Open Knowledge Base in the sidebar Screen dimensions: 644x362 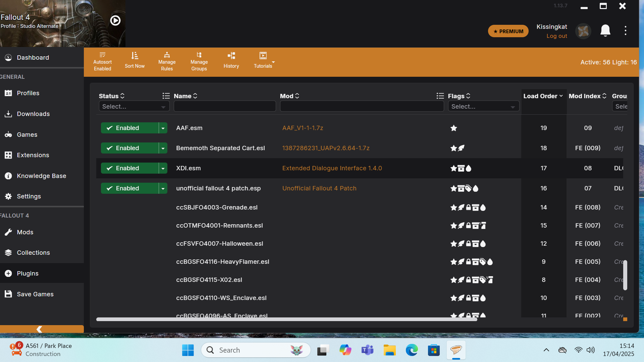pyautogui.click(x=42, y=176)
